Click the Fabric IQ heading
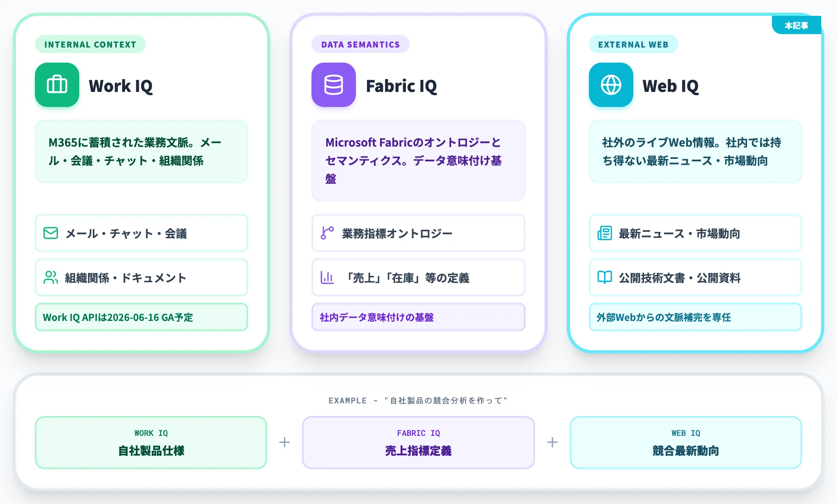837x504 pixels. (401, 86)
